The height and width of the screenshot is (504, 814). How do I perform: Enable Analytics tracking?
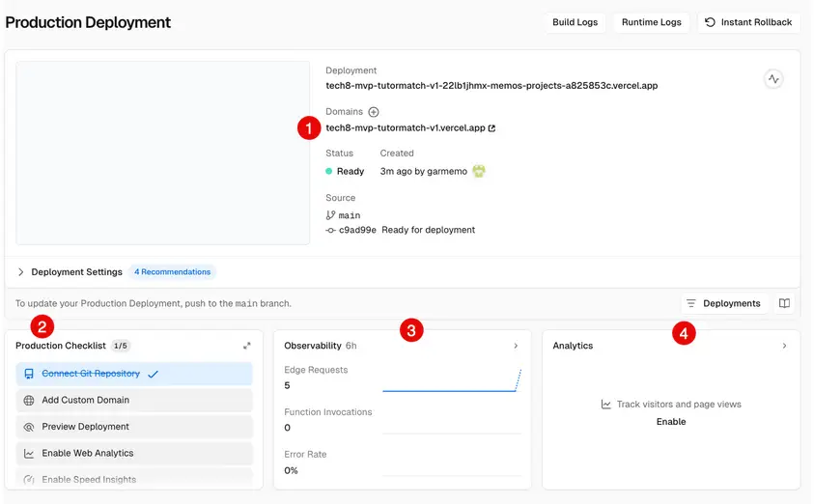point(671,422)
